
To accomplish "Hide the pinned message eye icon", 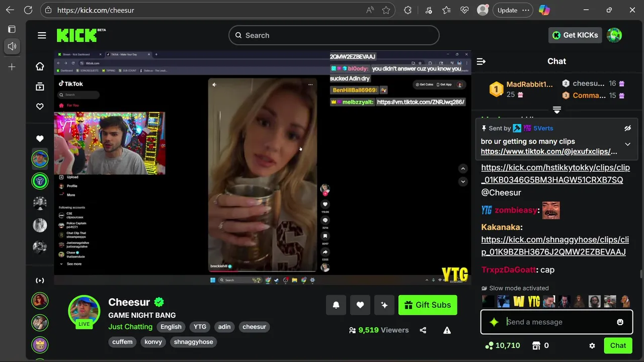I will coord(627,128).
